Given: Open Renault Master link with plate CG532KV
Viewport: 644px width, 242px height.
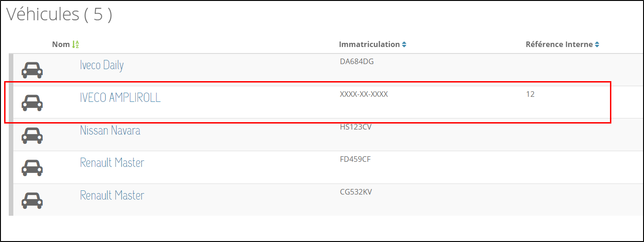Looking at the screenshot, I should tap(112, 195).
